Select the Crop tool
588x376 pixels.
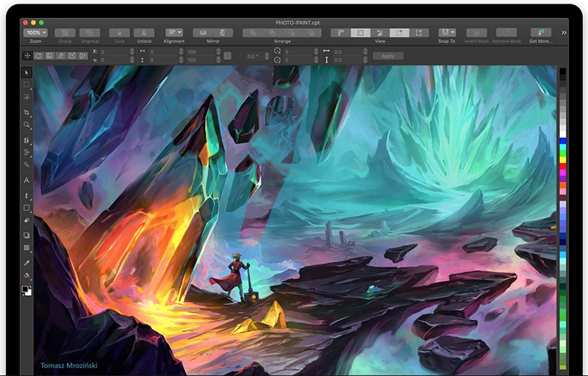click(x=26, y=112)
